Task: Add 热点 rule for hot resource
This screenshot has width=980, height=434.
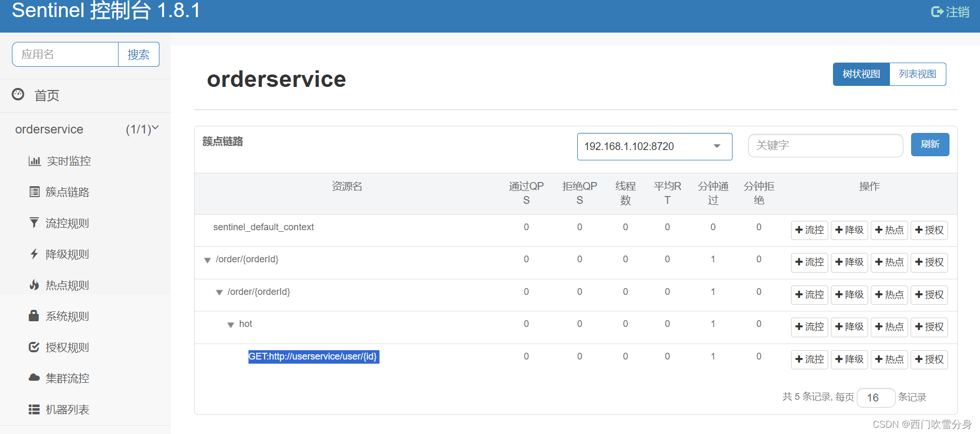Action: (889, 327)
